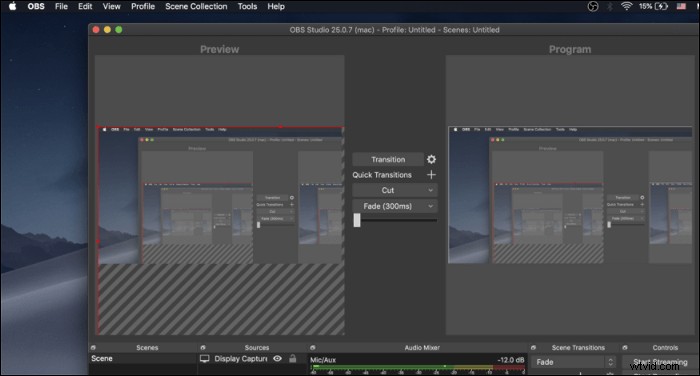Viewport: 700px width, 376px height.
Task: Open the Profile menu
Action: click(143, 6)
